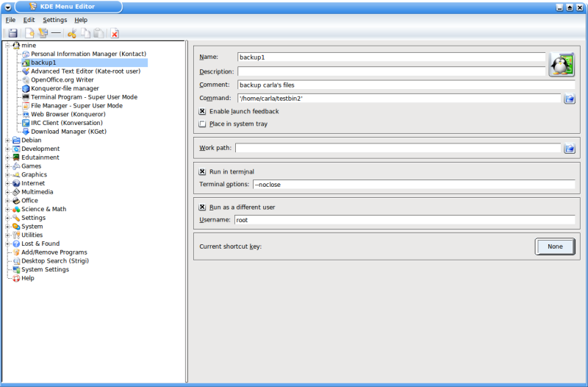588x387 pixels.
Task: Select Terminal Program - Super User Mode
Action: [x=84, y=97]
